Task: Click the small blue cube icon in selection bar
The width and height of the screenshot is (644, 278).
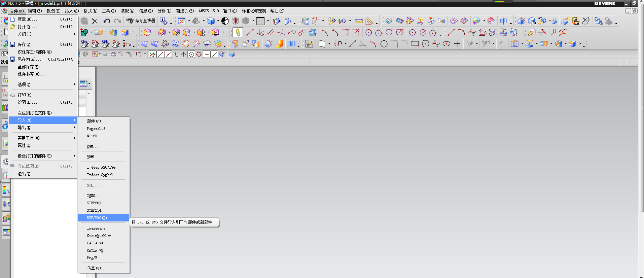Action: 232,54
